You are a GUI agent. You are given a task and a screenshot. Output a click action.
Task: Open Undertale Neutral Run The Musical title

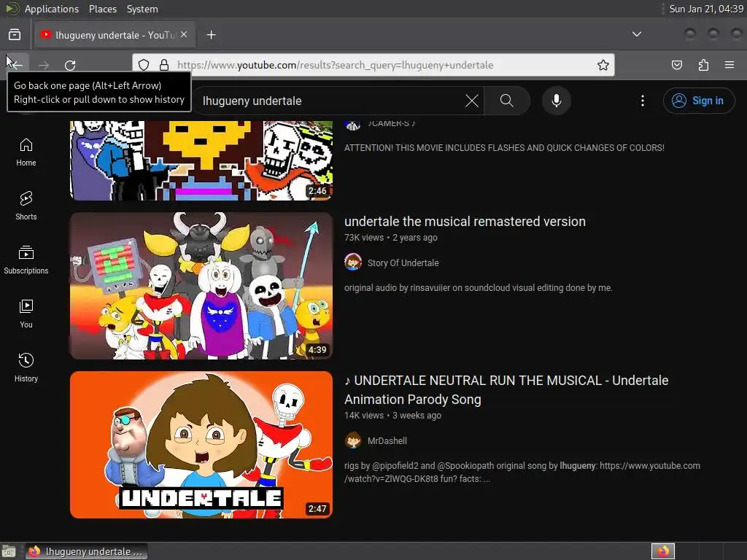[506, 390]
